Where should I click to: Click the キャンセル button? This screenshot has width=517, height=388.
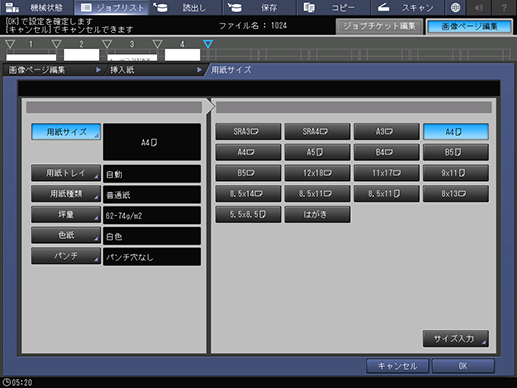(397, 366)
